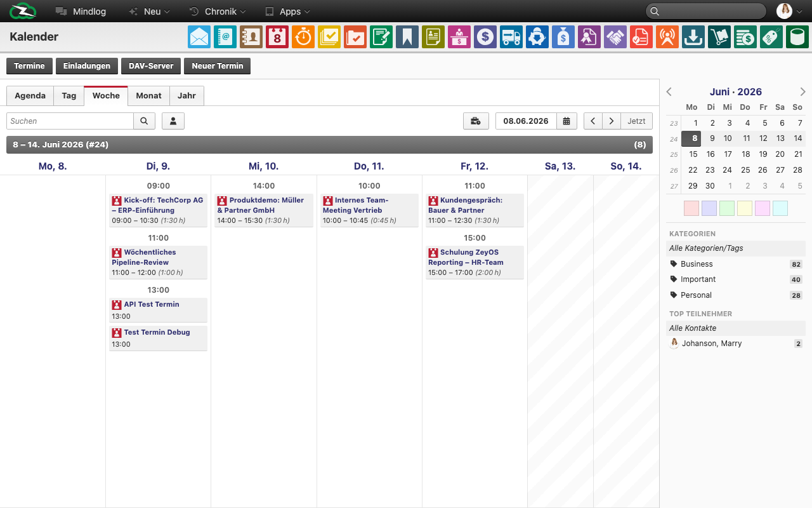Click the Suchen search field

pyautogui.click(x=70, y=121)
